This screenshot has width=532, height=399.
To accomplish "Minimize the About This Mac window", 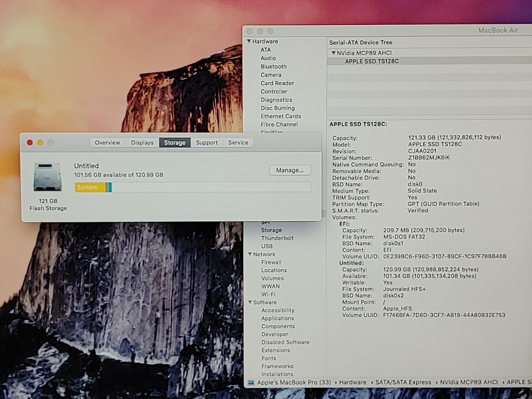I will (41, 142).
